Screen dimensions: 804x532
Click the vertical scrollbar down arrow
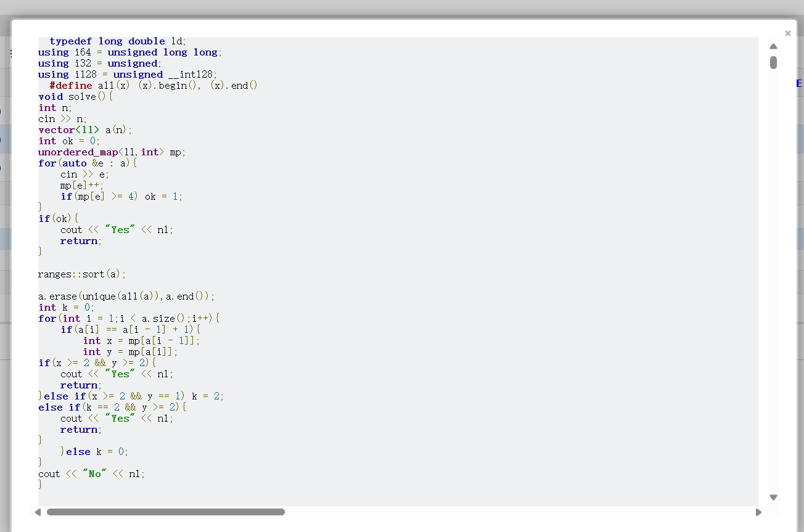(773, 497)
